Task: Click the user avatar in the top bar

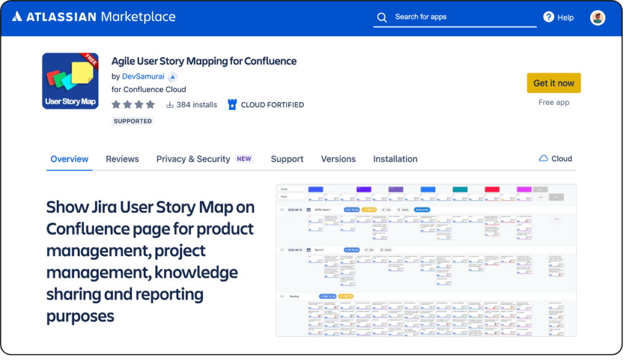Action: click(597, 17)
